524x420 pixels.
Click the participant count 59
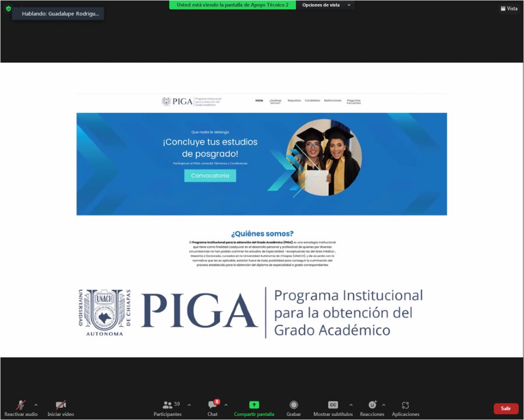pos(177,404)
